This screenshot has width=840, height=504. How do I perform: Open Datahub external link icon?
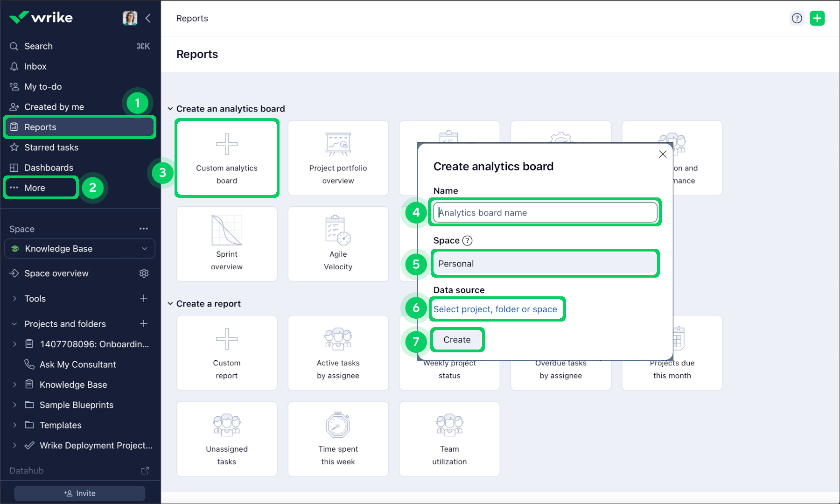(145, 470)
